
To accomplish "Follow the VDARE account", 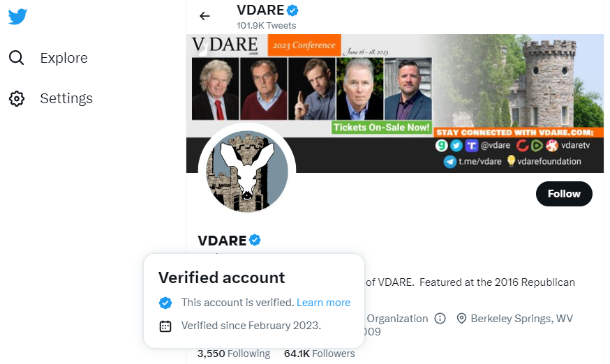I will coord(564,194).
